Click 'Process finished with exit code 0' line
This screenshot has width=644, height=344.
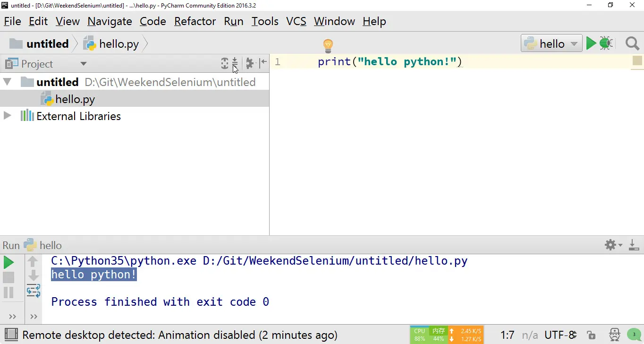160,301
